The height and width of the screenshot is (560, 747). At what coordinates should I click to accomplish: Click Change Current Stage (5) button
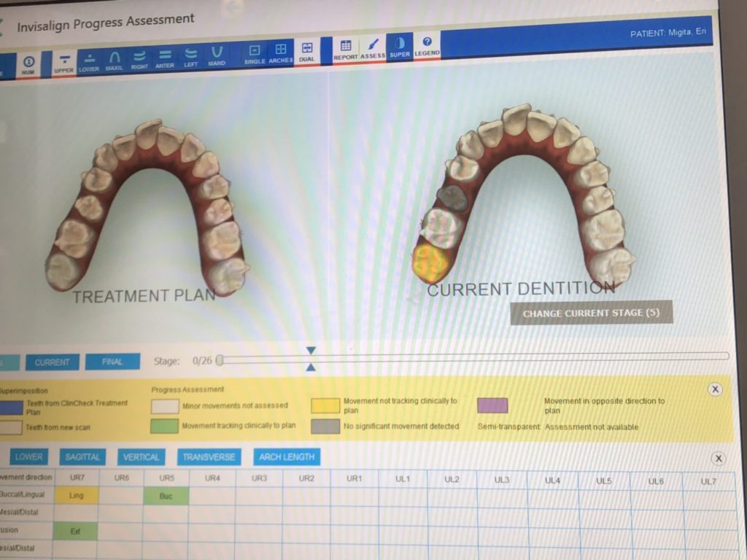tap(591, 313)
